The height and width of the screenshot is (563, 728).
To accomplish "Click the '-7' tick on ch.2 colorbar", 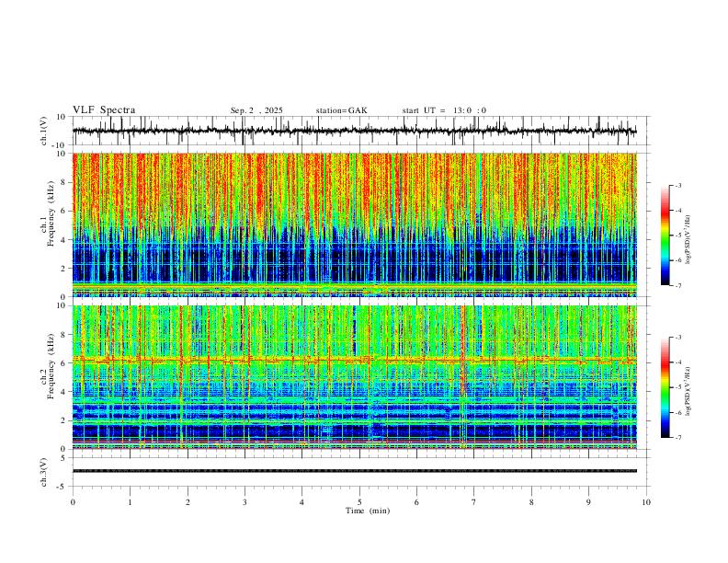I will [x=678, y=437].
